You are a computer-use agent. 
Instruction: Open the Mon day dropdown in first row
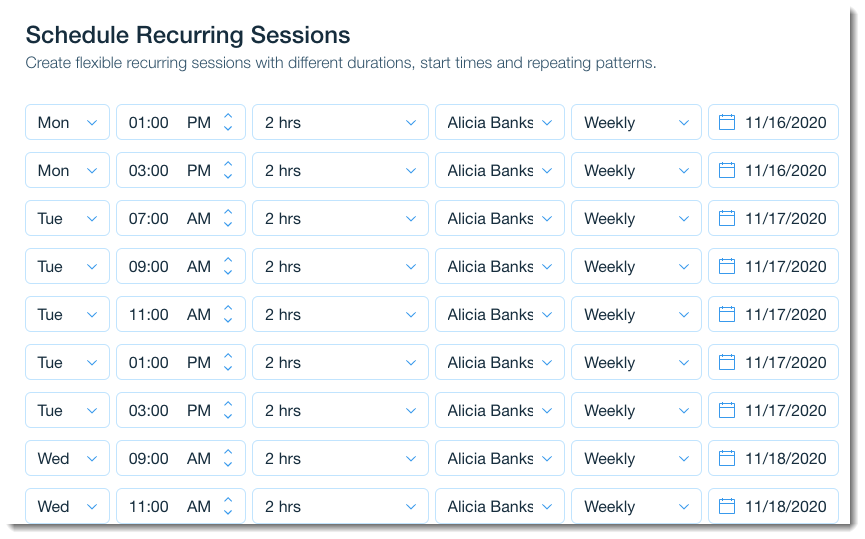coord(67,122)
